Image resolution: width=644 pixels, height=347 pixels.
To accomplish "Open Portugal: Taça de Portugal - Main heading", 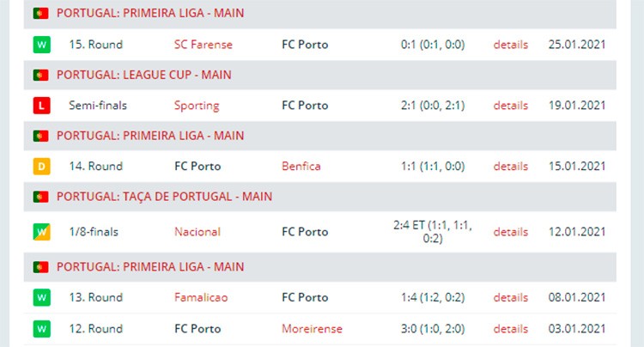I will (164, 197).
